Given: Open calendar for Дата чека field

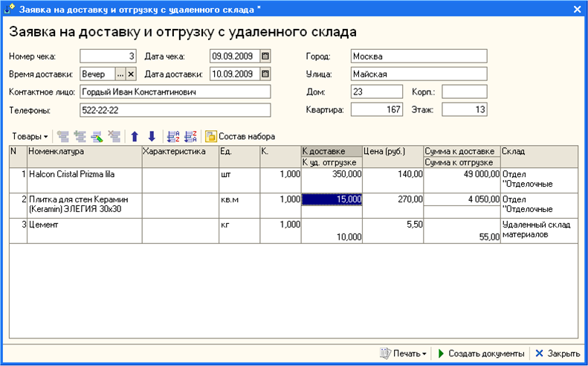Looking at the screenshot, I should [265, 57].
